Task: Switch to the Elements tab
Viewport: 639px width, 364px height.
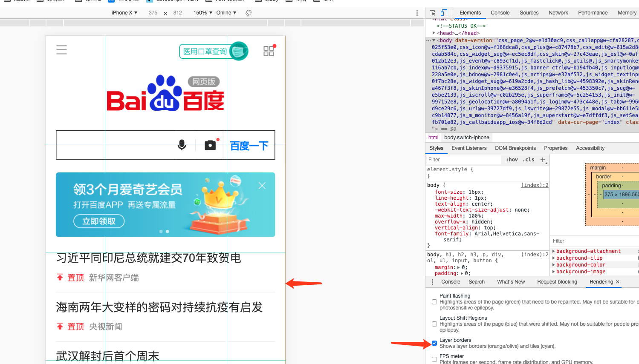Action: coord(470,13)
